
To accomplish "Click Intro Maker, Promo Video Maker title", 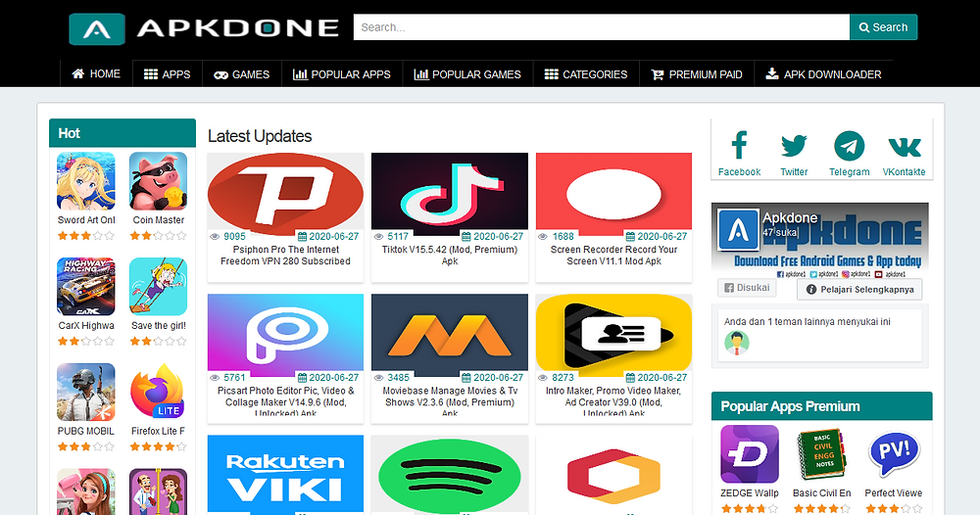I will coord(613,400).
